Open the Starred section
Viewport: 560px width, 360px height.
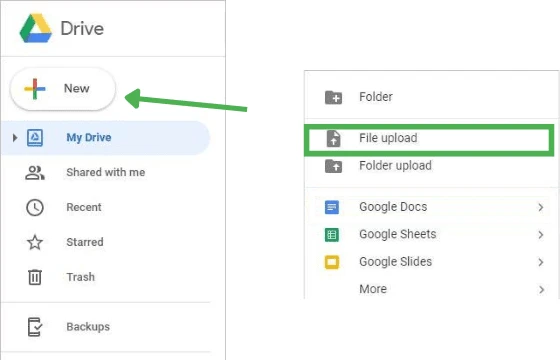tap(85, 242)
